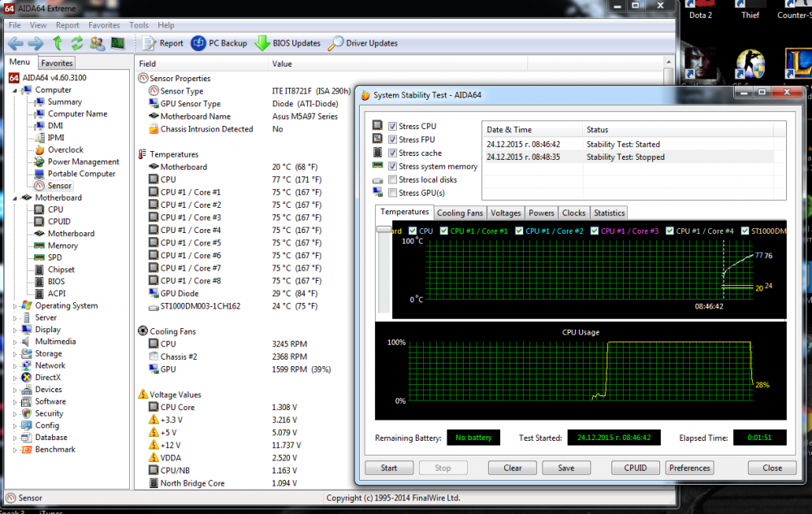Click the AIDA64 v4.60.3100 root node
812x514 pixels.
[x=48, y=78]
